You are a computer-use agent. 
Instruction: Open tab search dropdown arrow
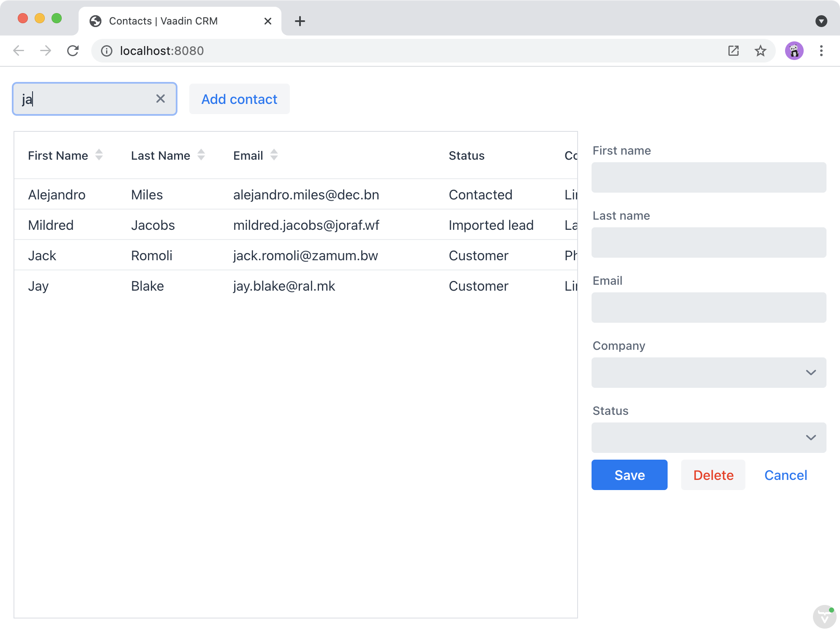click(821, 21)
